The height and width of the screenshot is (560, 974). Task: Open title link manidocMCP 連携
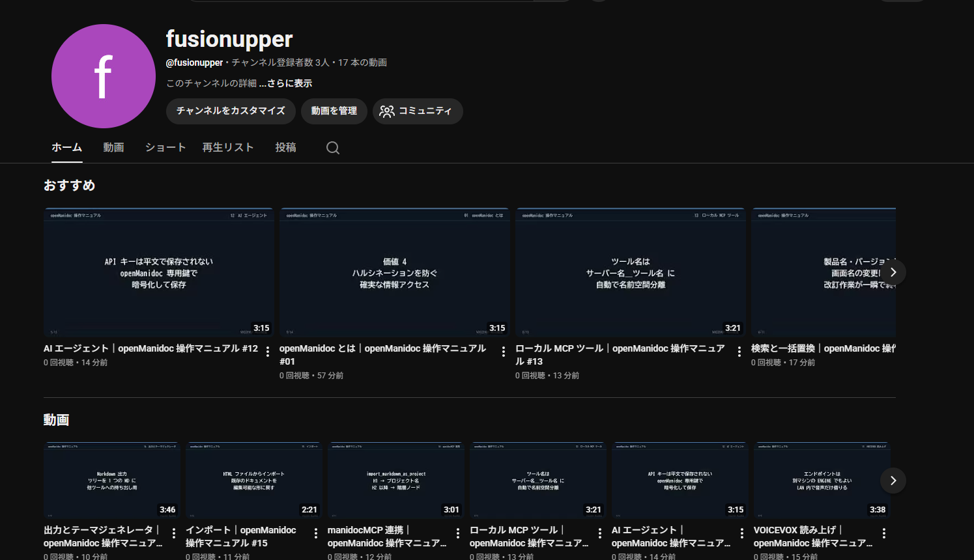[387, 537]
